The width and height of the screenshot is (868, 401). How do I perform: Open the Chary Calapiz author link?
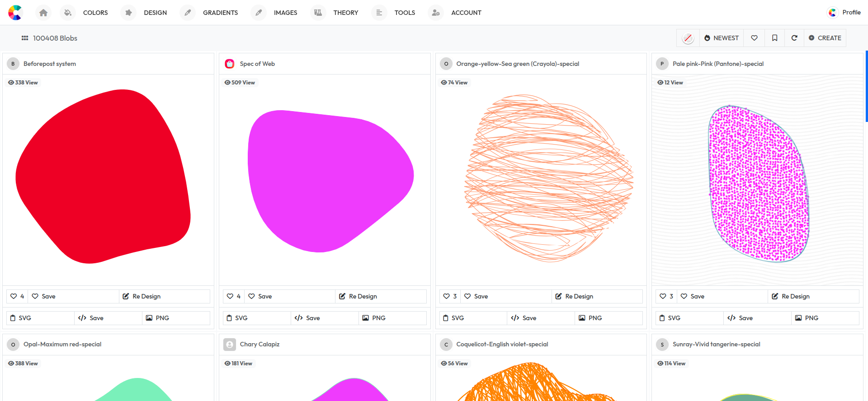(x=259, y=344)
